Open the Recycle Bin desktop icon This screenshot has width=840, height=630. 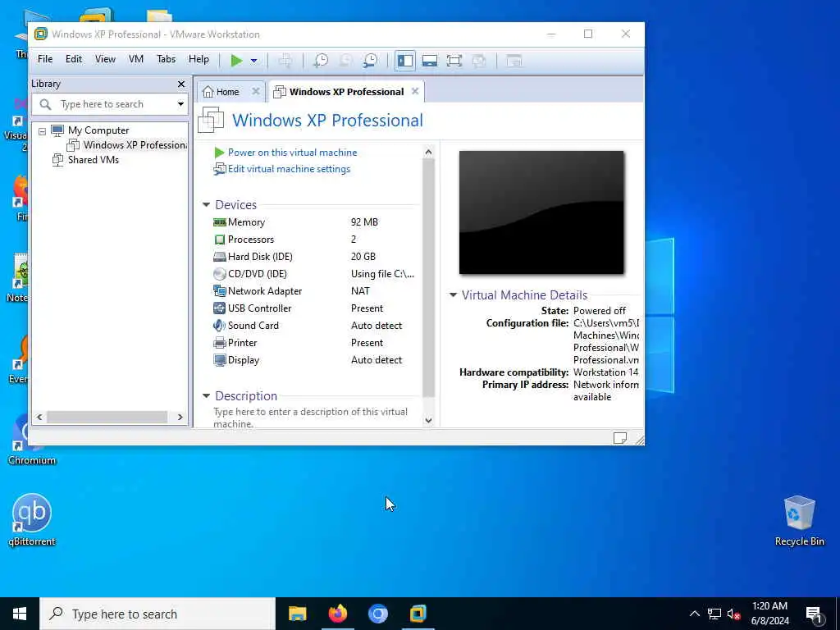click(x=799, y=520)
